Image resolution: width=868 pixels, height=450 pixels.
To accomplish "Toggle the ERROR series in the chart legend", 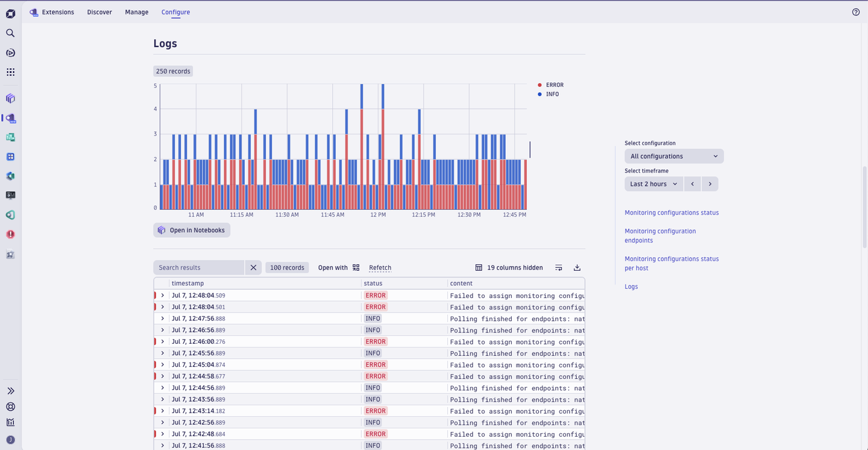I will (550, 84).
